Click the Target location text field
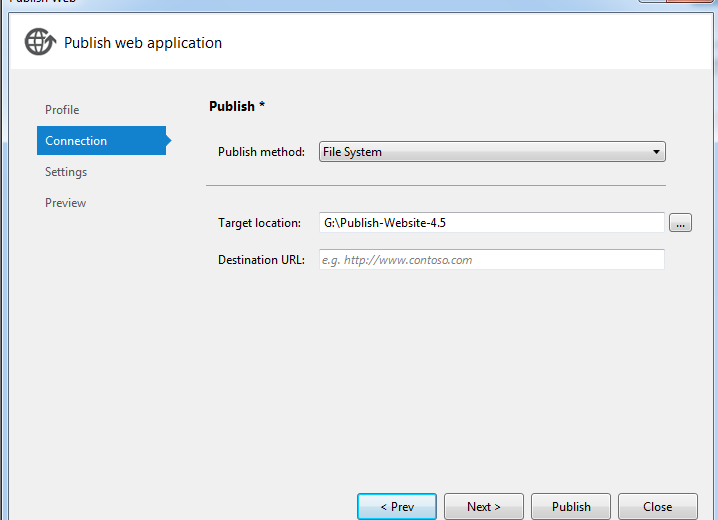This screenshot has width=718, height=520. 492,222
